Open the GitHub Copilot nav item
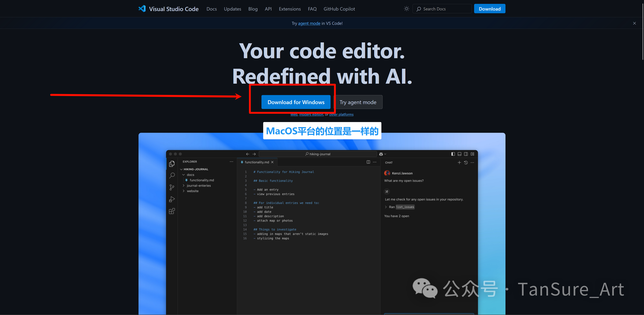 (x=339, y=9)
